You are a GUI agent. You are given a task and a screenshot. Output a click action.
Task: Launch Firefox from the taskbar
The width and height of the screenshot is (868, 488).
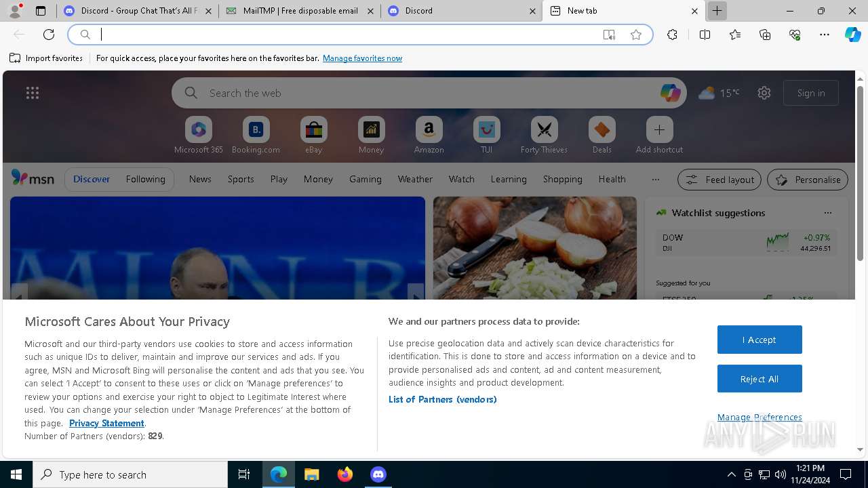point(345,474)
